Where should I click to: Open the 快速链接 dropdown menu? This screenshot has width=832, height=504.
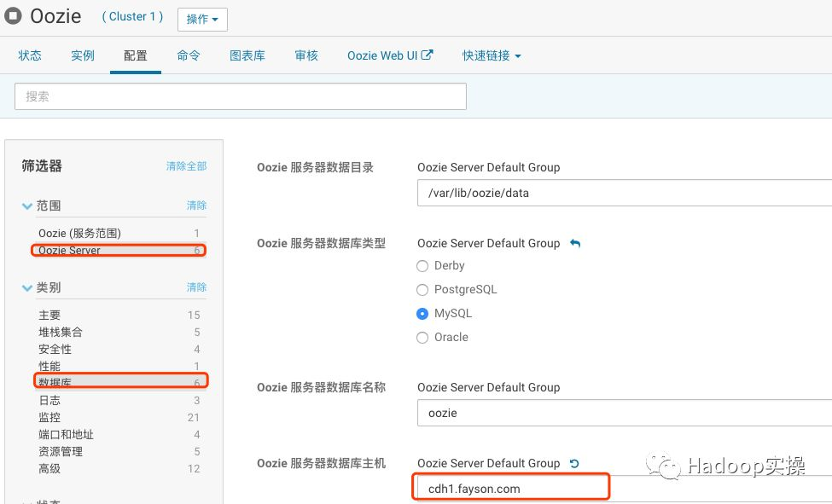(492, 55)
